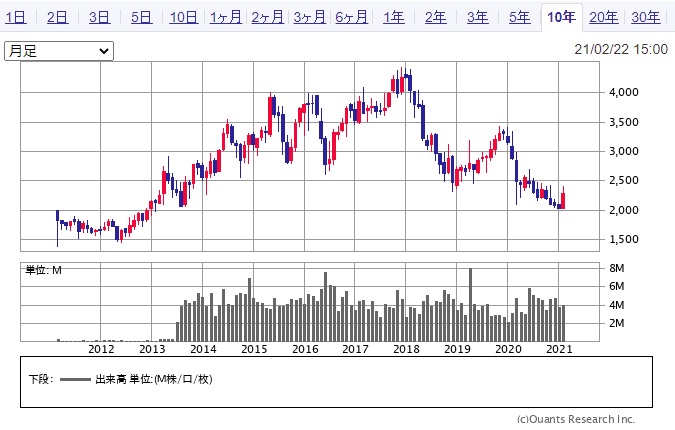This screenshot has height=430, width=675.
Task: Show the 20年 chart range
Action: 604,17
